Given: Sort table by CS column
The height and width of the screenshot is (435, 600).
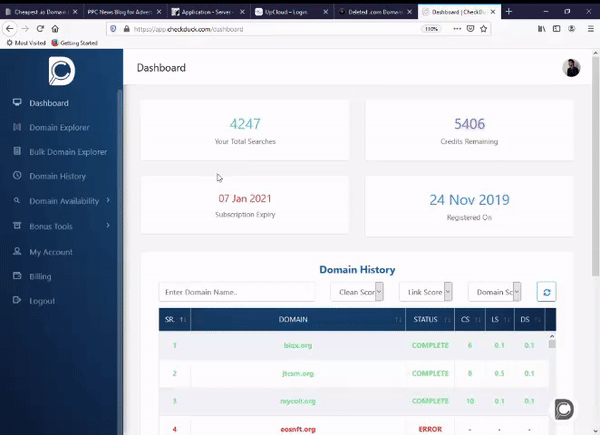Looking at the screenshot, I should (470, 319).
